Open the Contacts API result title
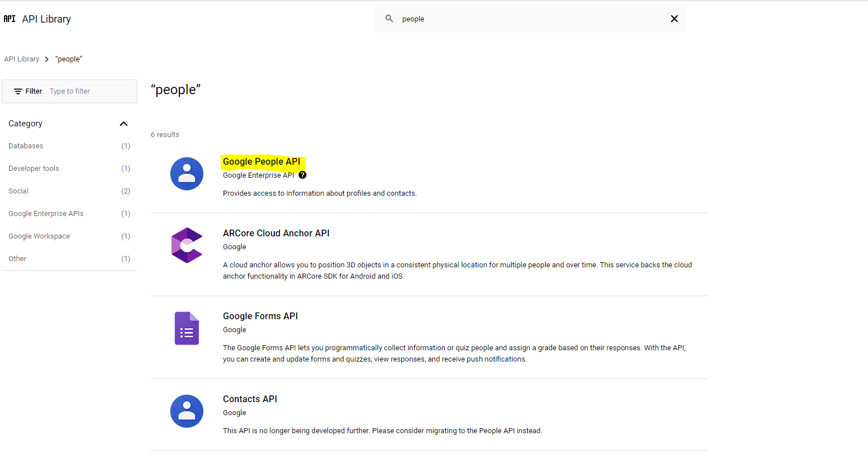 coord(250,399)
